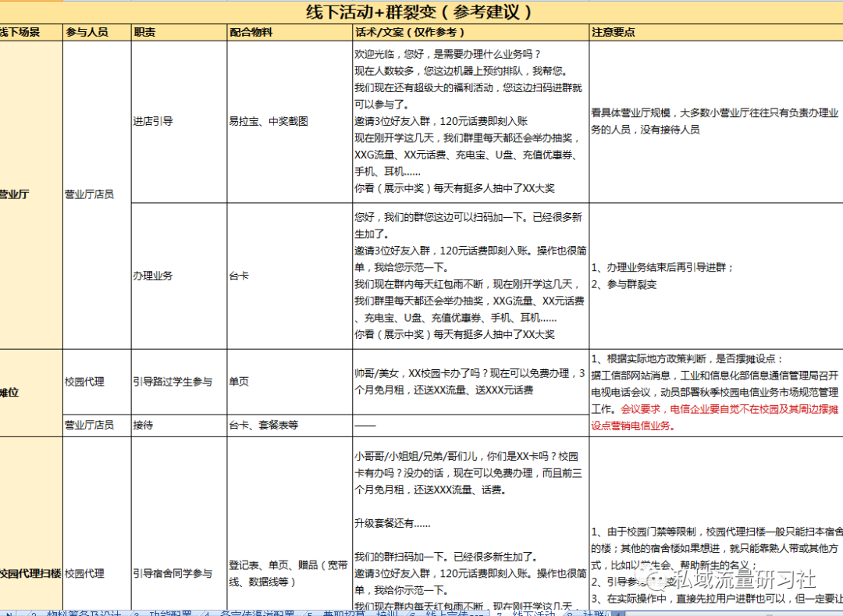The width and height of the screenshot is (843, 616).
Task: Click the 线下场景 column header cell
Action: click(31, 32)
